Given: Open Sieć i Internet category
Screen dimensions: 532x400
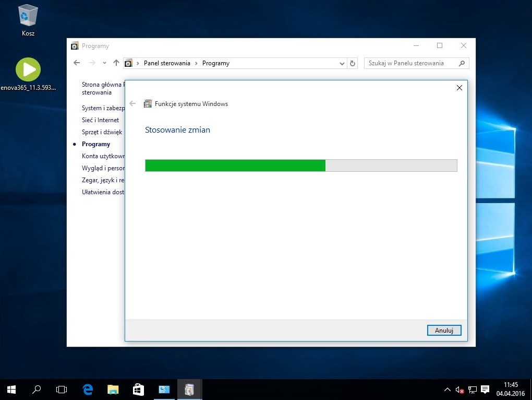Looking at the screenshot, I should [x=100, y=120].
